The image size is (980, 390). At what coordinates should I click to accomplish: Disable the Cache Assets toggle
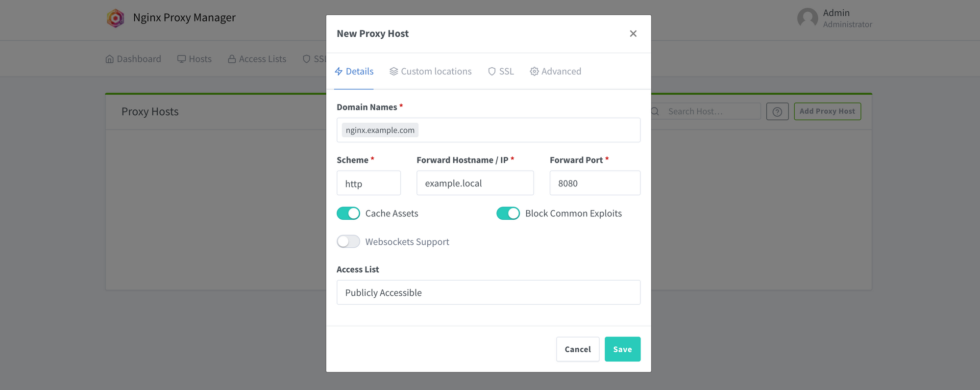click(348, 213)
